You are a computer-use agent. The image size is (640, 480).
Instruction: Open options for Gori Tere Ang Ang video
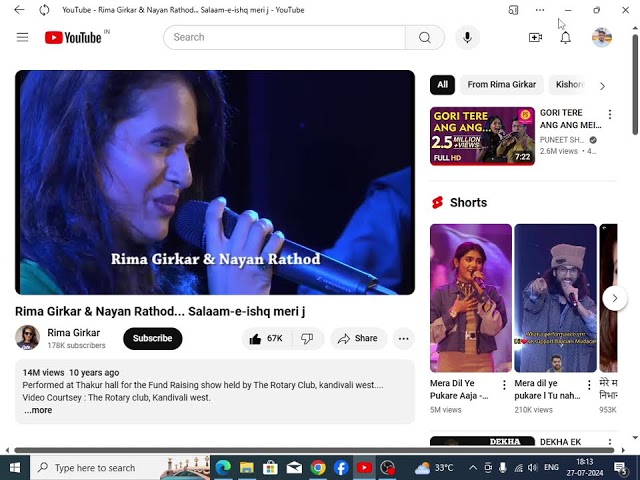click(x=610, y=114)
